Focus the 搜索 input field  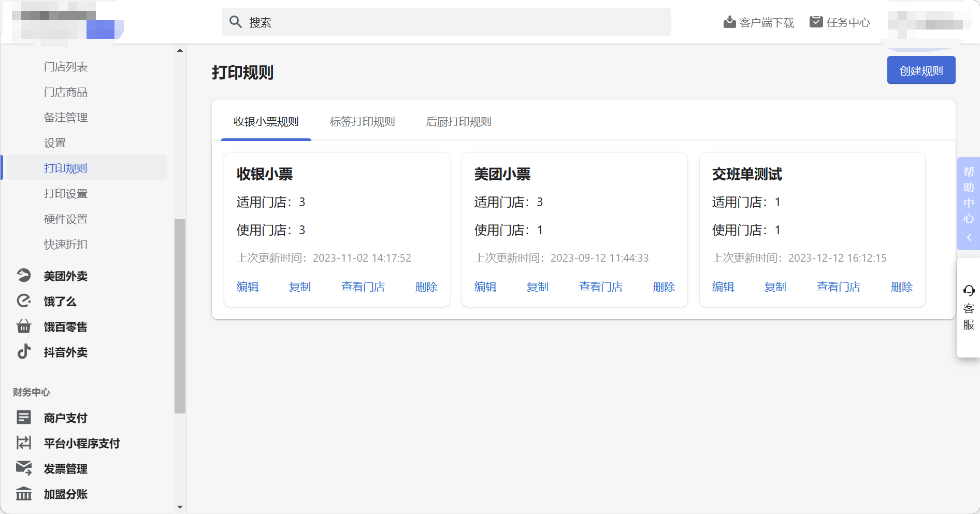pos(446,22)
